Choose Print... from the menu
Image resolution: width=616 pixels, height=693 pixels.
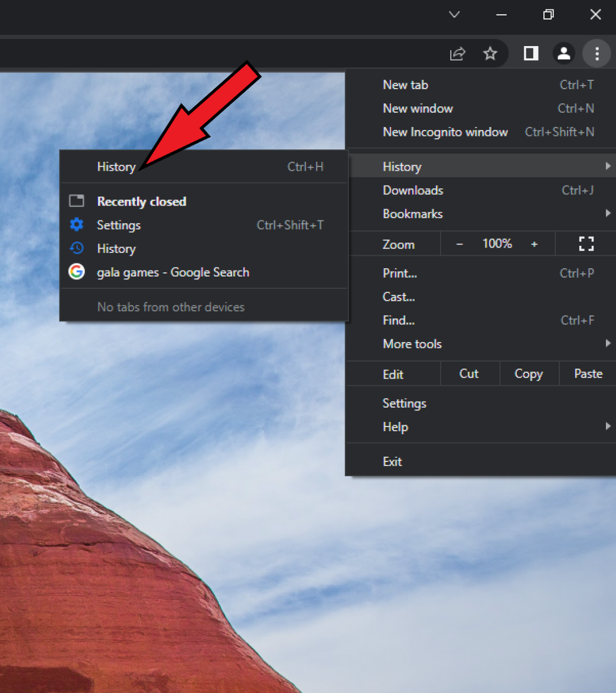[x=481, y=273]
